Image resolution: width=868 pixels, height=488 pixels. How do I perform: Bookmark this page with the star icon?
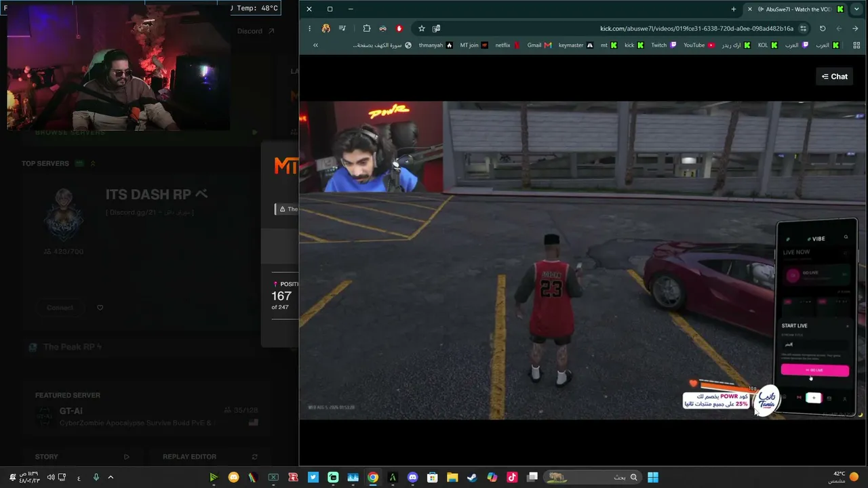422,28
